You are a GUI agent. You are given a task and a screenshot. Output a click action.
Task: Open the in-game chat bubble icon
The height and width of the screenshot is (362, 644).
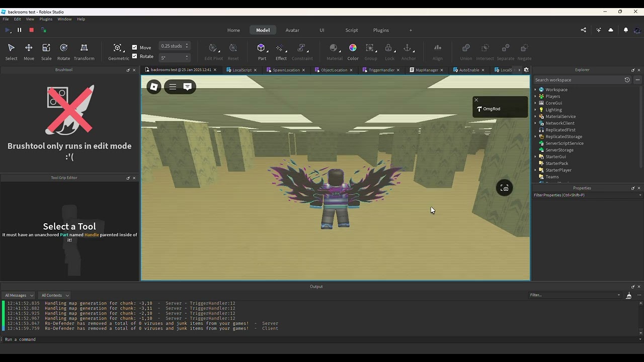pyautogui.click(x=187, y=87)
